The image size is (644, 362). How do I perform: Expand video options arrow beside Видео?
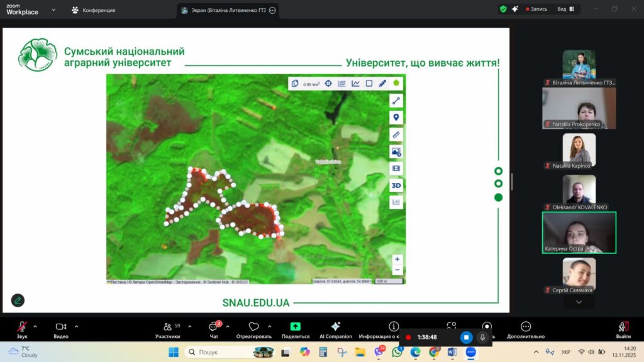(x=77, y=326)
